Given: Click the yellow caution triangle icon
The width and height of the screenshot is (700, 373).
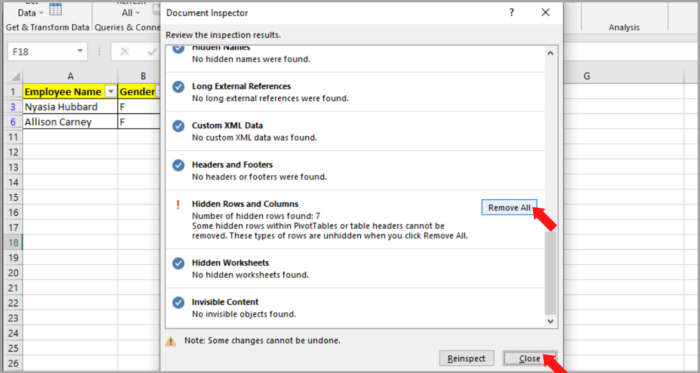Looking at the screenshot, I should tap(171, 341).
